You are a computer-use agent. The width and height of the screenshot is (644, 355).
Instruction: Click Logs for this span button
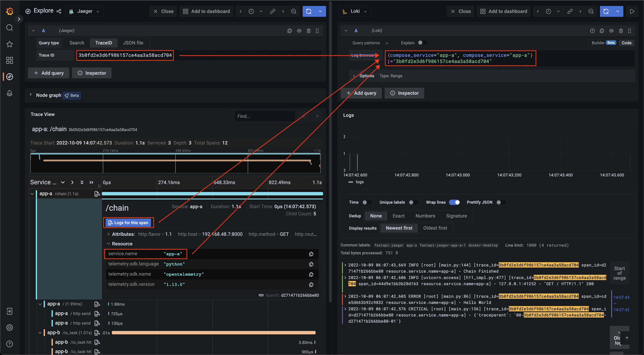click(128, 222)
